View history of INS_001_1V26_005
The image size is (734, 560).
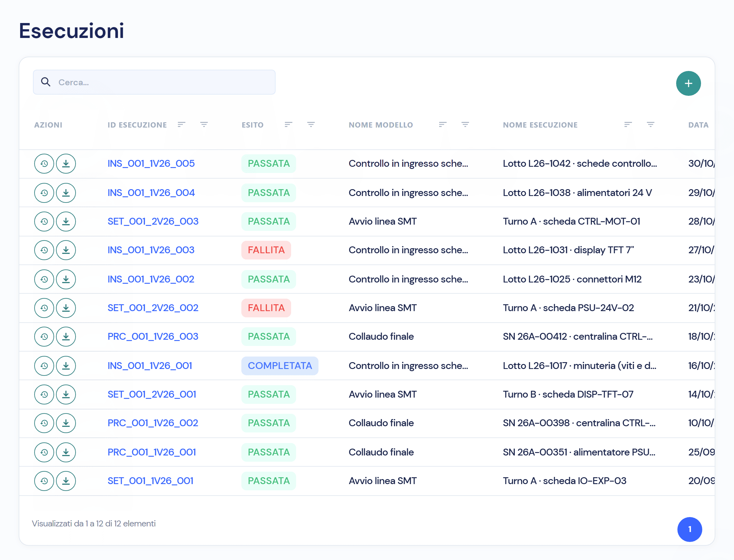[x=44, y=164]
